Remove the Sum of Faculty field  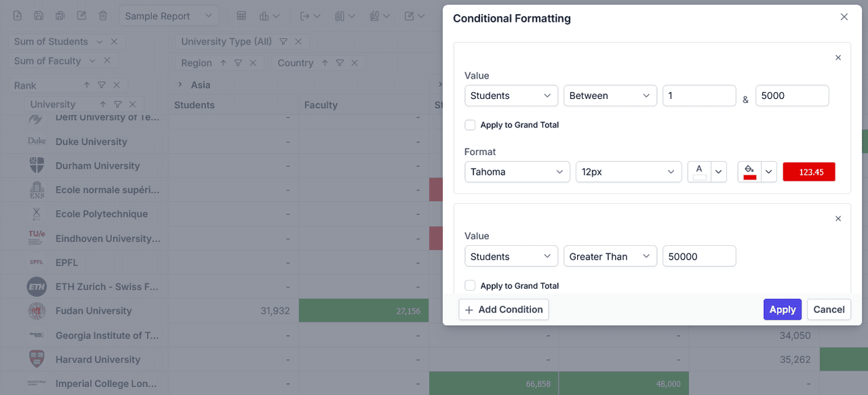(107, 61)
